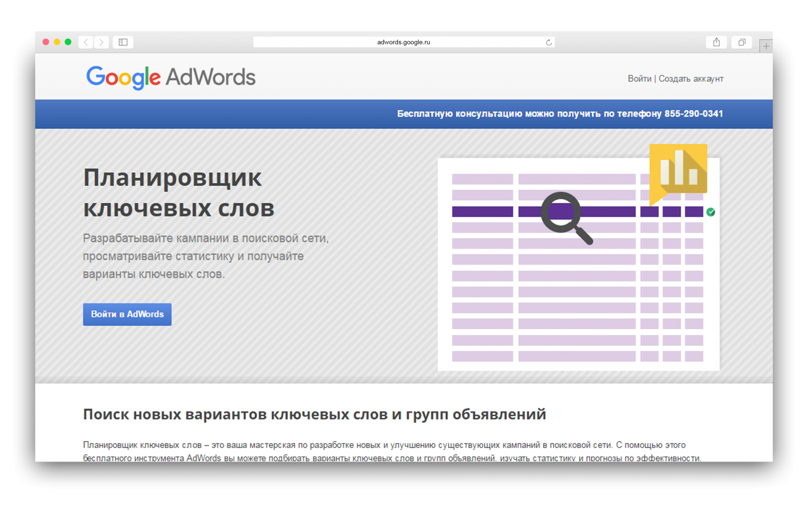This screenshot has width=812, height=505.
Task: Open a new tab with the plus icon
Action: (766, 46)
